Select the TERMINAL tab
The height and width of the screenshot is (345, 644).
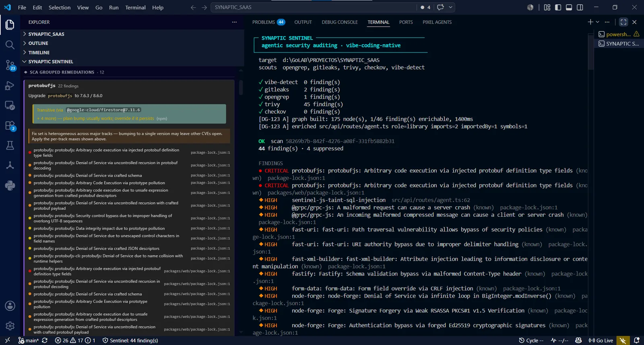coord(378,22)
